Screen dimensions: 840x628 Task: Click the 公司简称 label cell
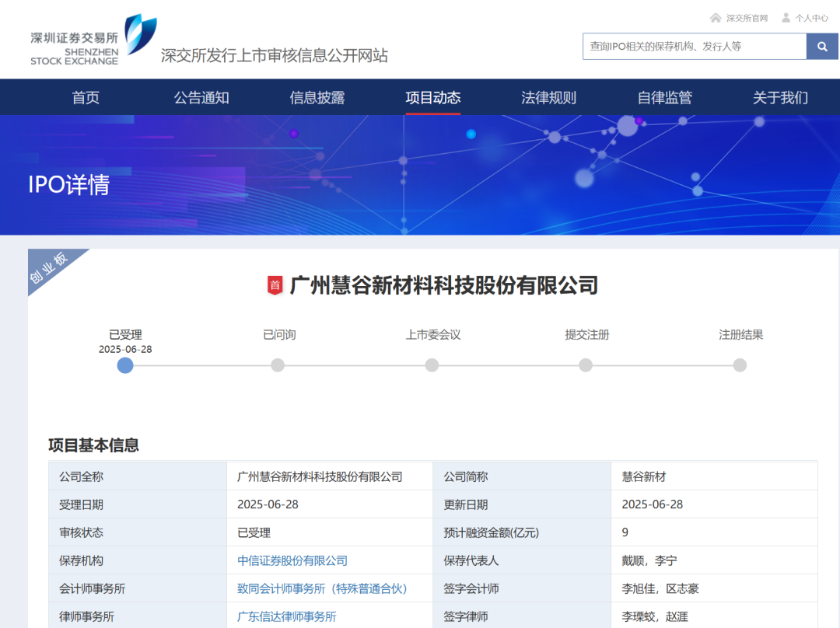click(x=522, y=476)
